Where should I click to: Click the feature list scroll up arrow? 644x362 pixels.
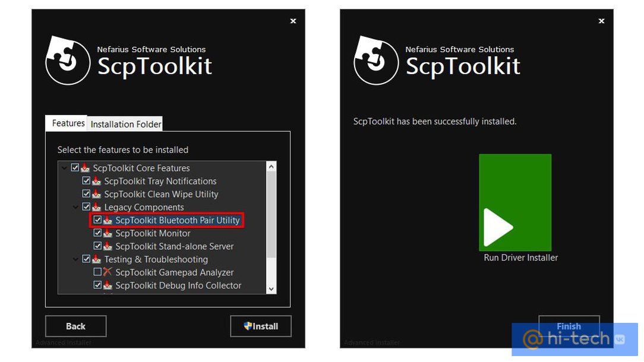click(x=271, y=166)
